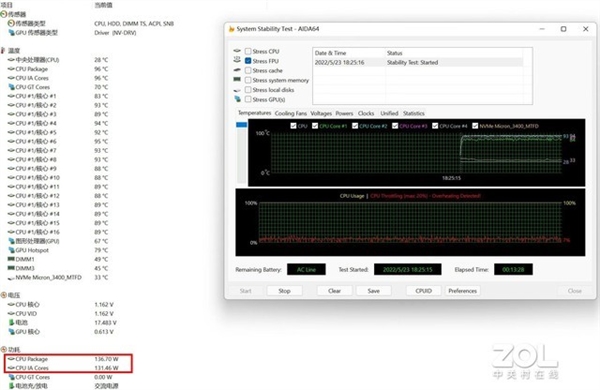600x390 pixels.
Task: Click the blue graph scale slider
Action: (x=241, y=125)
